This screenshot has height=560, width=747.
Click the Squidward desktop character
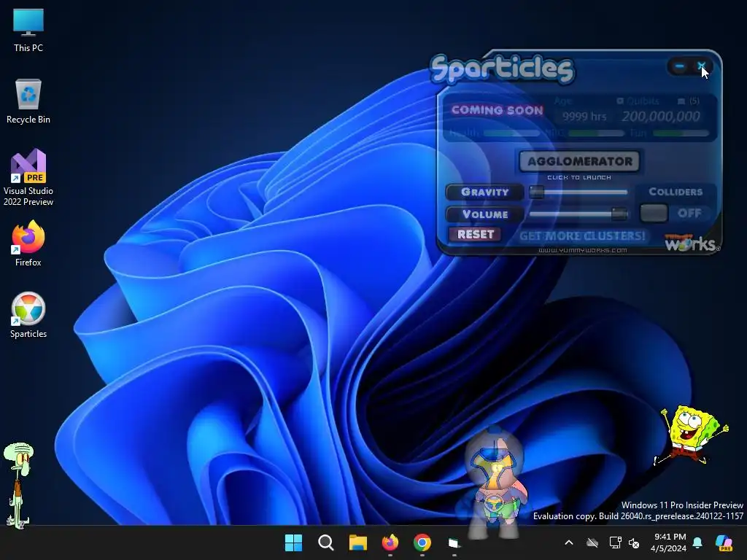click(x=18, y=485)
